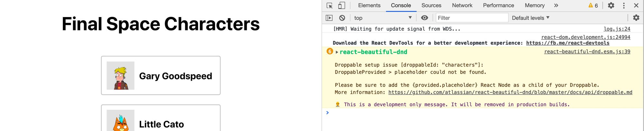
Task: Toggle the live expression eye icon
Action: tap(424, 18)
